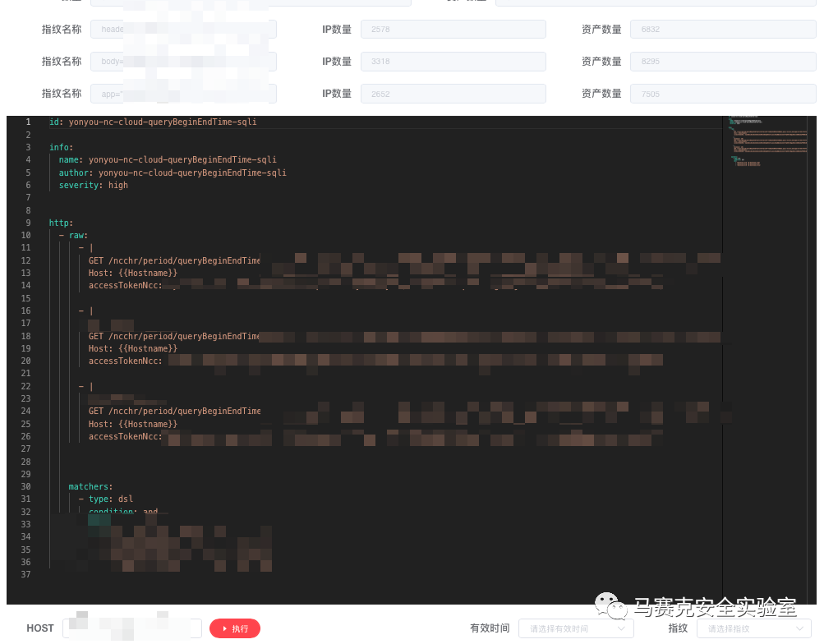Click 'Host: {{Hostname}}' on line 25

point(133,424)
